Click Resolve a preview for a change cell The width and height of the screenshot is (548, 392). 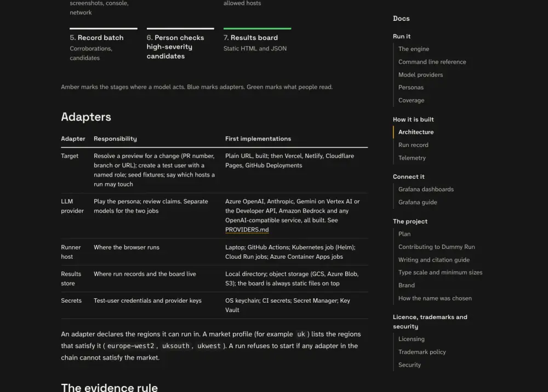154,170
